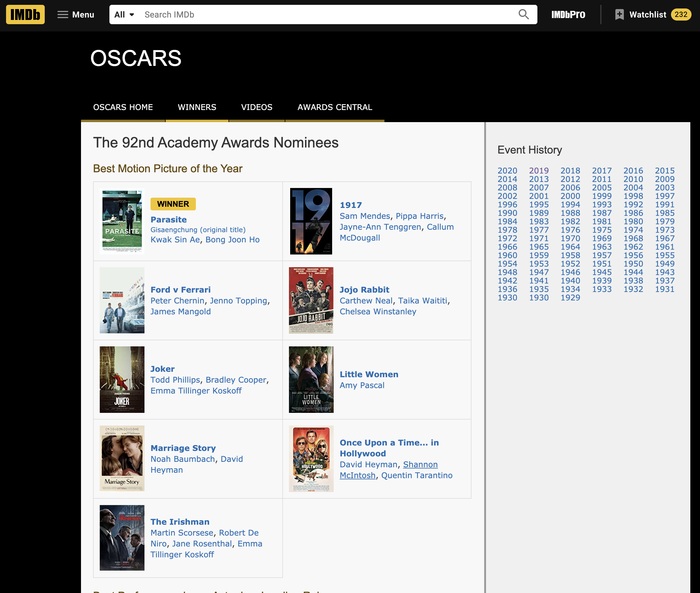Go to the AWARDS CENTRAL tab
The height and width of the screenshot is (593, 700).
click(x=335, y=107)
